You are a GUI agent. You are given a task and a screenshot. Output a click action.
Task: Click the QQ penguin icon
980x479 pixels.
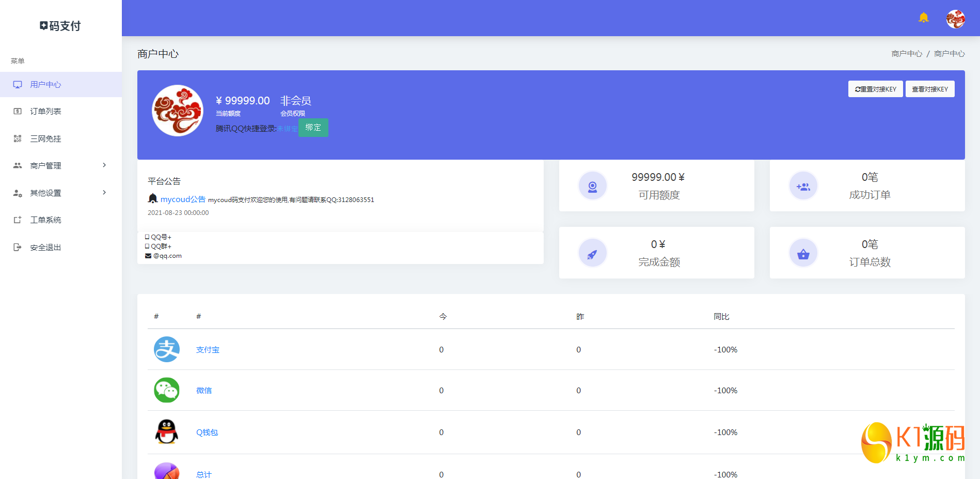166,432
